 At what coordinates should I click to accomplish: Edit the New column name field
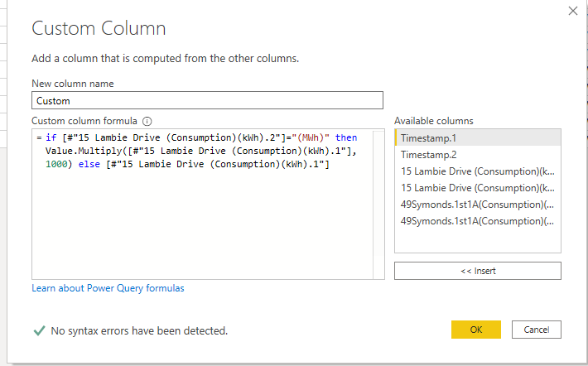click(x=207, y=100)
